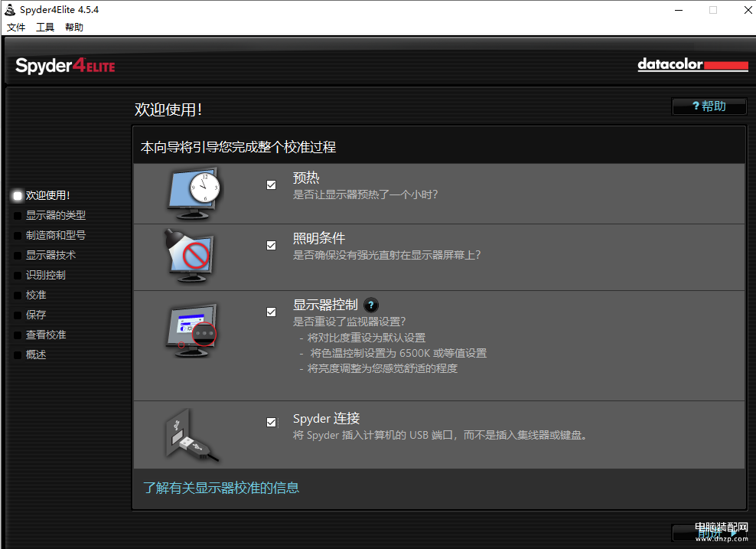This screenshot has height=549, width=756.
Task: Click the 照明条件 heading text
Action: [x=319, y=238]
